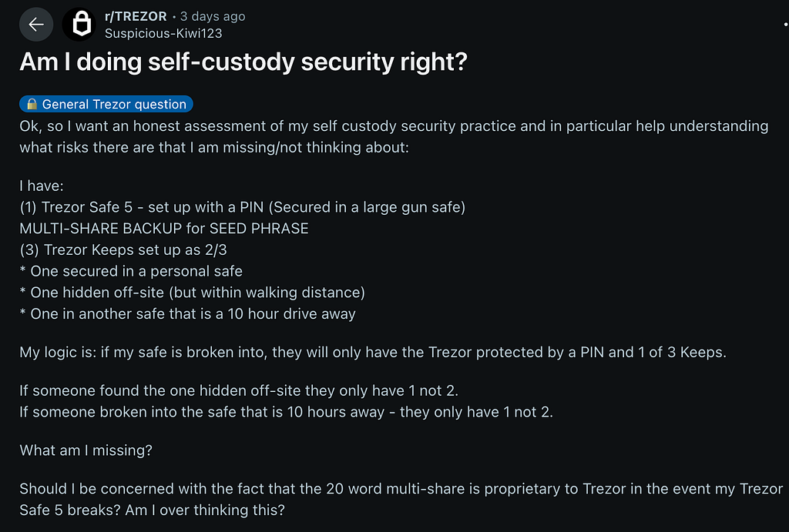Click the lock emoji in the flair
This screenshot has height=532, width=789.
click(x=32, y=104)
